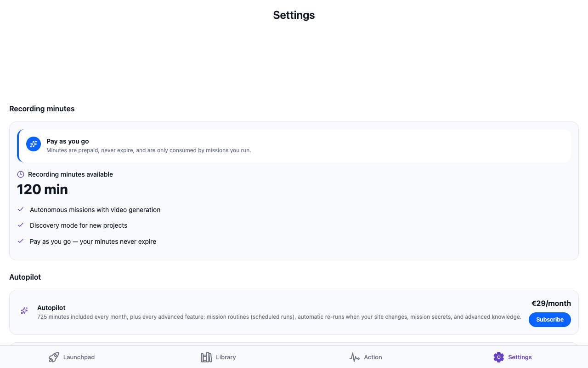Click the clock icon beside Recording minutes available
Screen dimensions: 588x368
pos(21,174)
